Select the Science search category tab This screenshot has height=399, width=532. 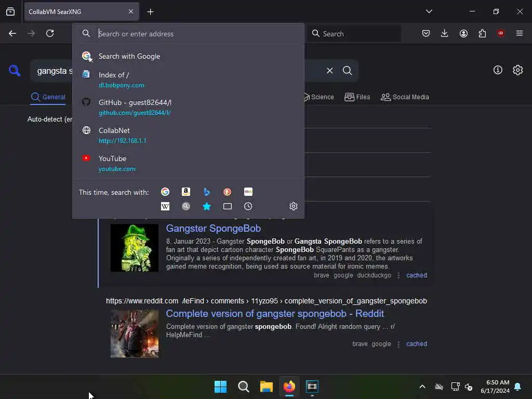tap(318, 97)
